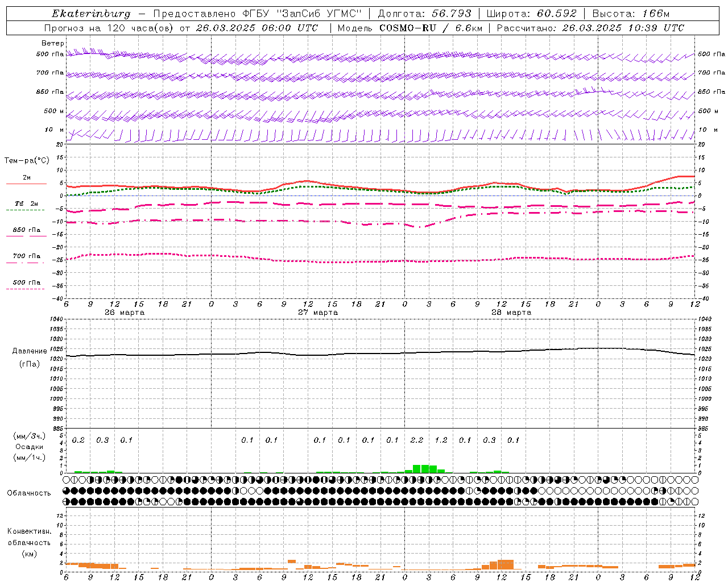Click the Ekaterinburg station title
This screenshot has width=728, height=582.
tap(91, 14)
